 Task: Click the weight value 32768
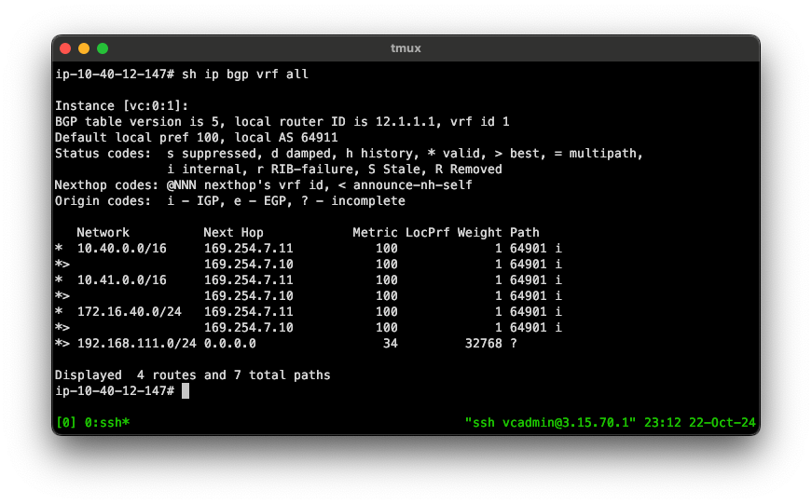coord(483,343)
